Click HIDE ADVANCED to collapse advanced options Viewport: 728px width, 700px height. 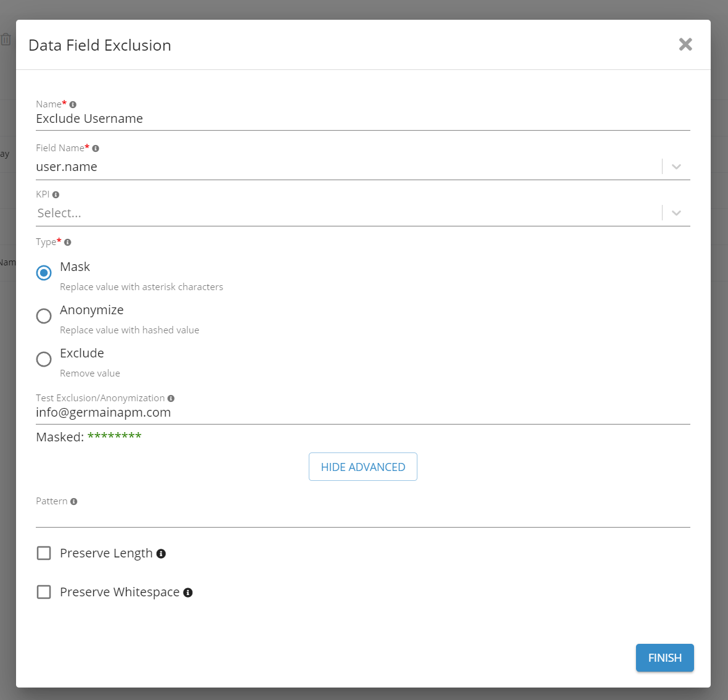[x=362, y=467]
